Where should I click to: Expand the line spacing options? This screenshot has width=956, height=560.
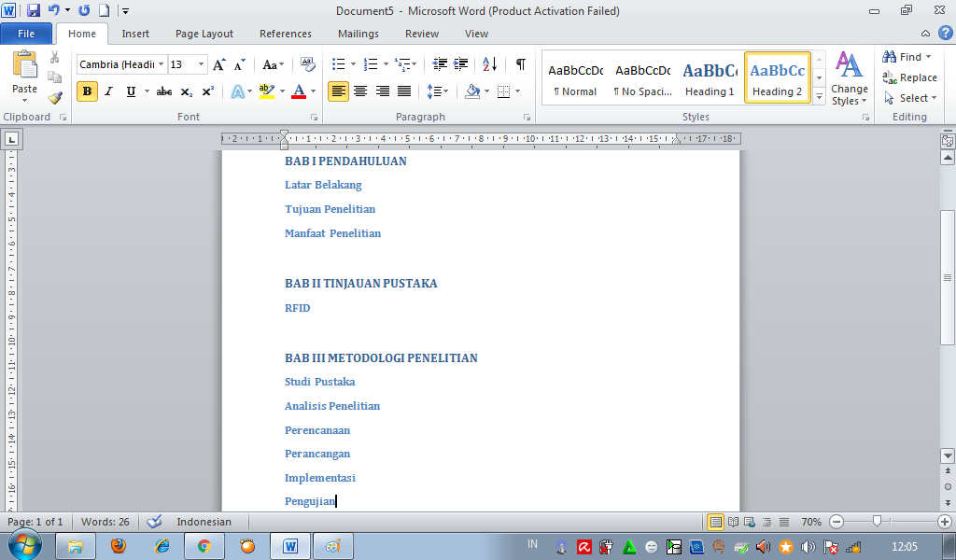click(438, 91)
